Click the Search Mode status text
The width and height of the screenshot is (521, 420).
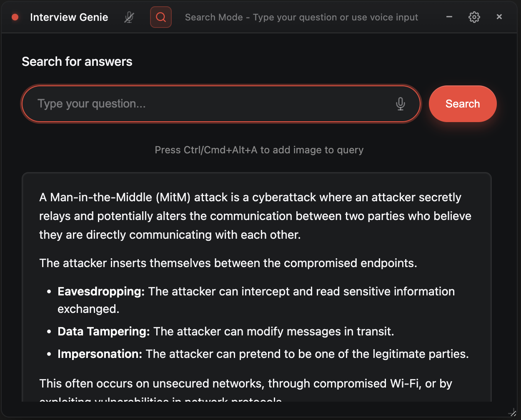(301, 17)
